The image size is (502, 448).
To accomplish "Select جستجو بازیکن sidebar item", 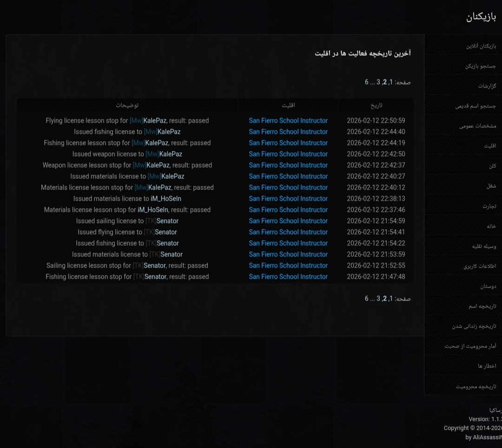I will coord(481,66).
